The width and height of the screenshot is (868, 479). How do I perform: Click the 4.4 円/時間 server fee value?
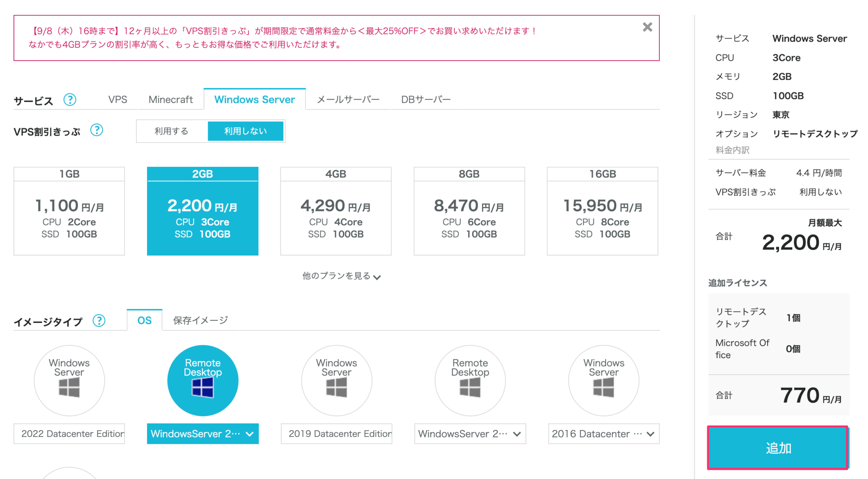pos(819,173)
